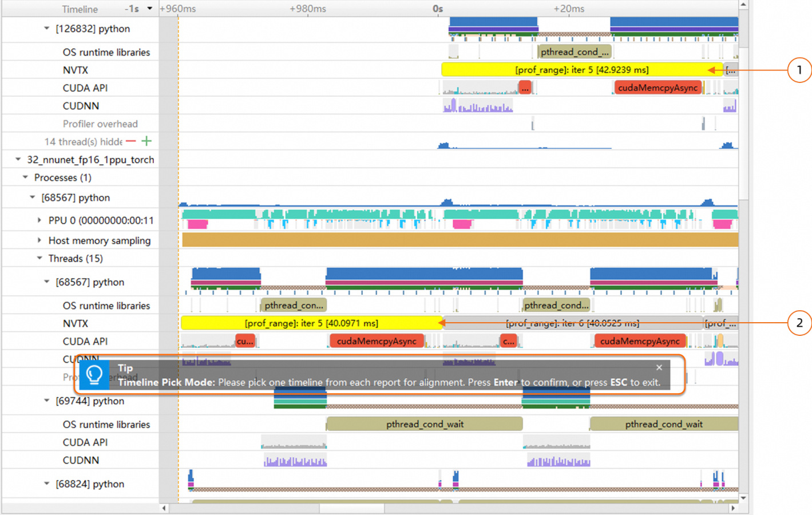Collapse the [68824] python thread
812x515 pixels.
click(x=47, y=484)
